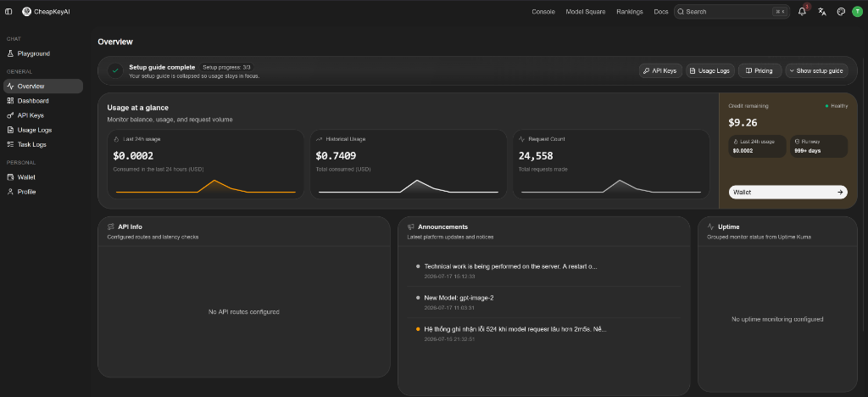The image size is (868, 397).
Task: Click the Overview activity icon in sidebar
Action: tap(10, 87)
